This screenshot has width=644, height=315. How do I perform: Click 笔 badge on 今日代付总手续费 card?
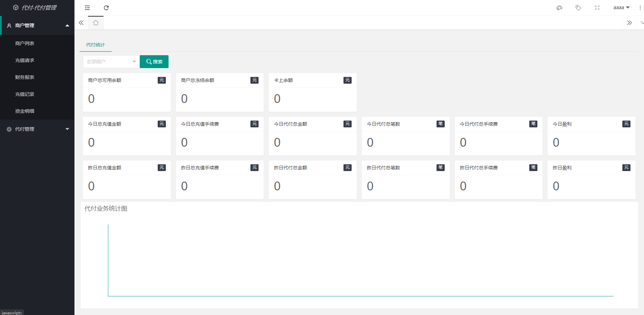click(533, 124)
